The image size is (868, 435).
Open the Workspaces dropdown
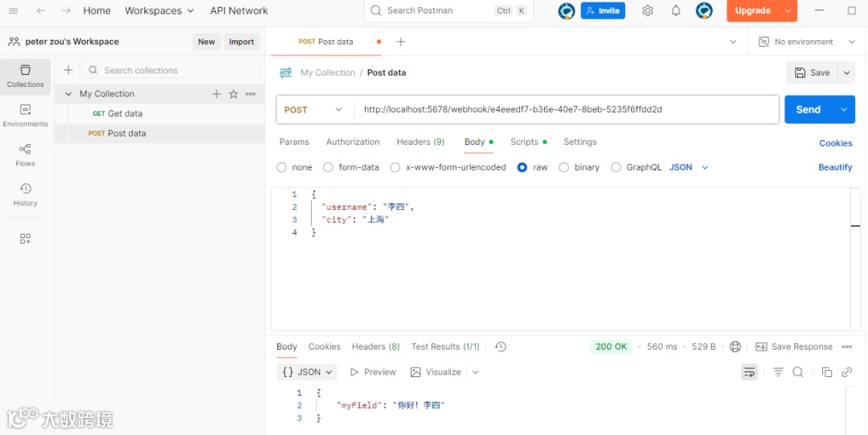[x=159, y=10]
